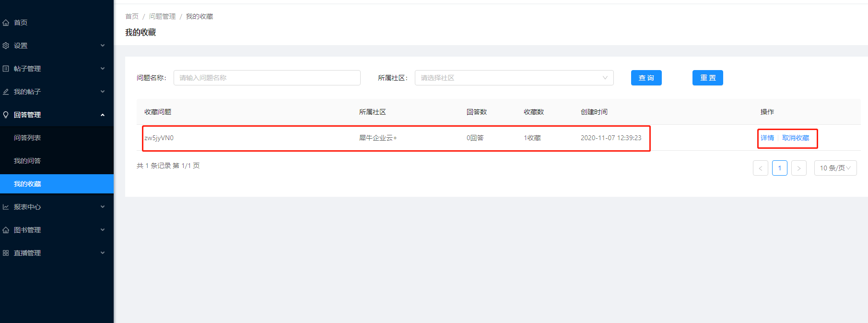Click the 1收藏 cell

(x=532, y=138)
